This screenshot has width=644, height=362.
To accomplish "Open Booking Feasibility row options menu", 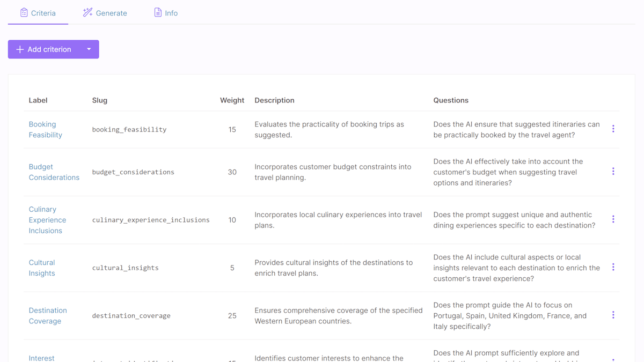I will coord(613,129).
